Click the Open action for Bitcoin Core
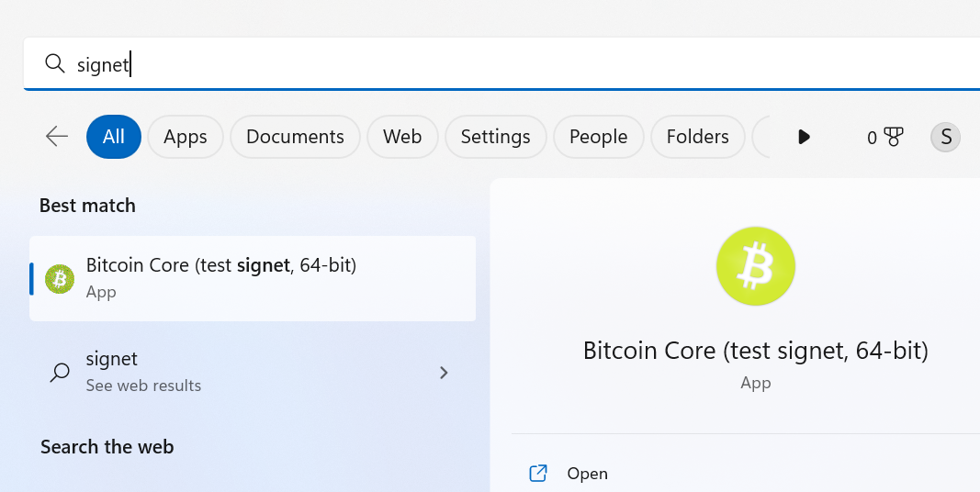Viewport: 980px width, 492px height. click(587, 474)
